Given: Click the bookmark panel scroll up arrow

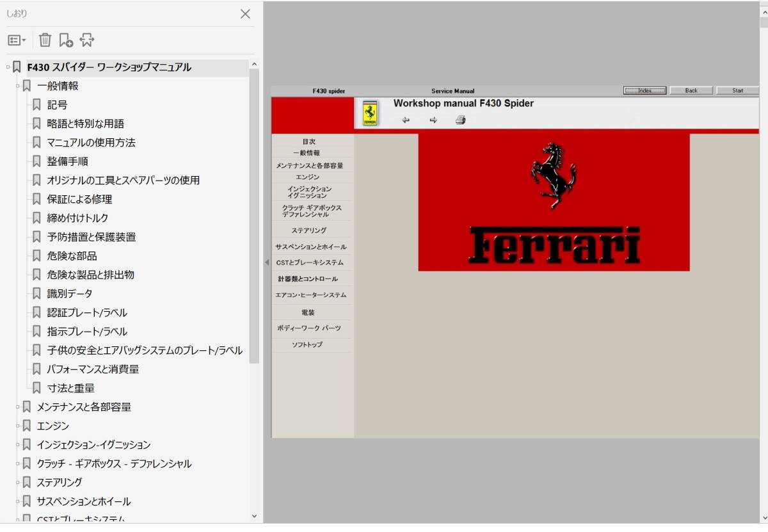Looking at the screenshot, I should click(254, 64).
